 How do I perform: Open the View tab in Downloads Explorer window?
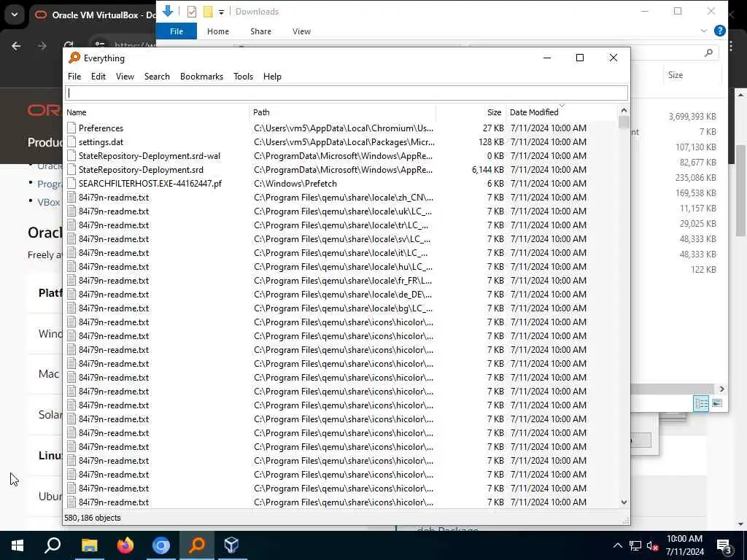[x=301, y=31]
